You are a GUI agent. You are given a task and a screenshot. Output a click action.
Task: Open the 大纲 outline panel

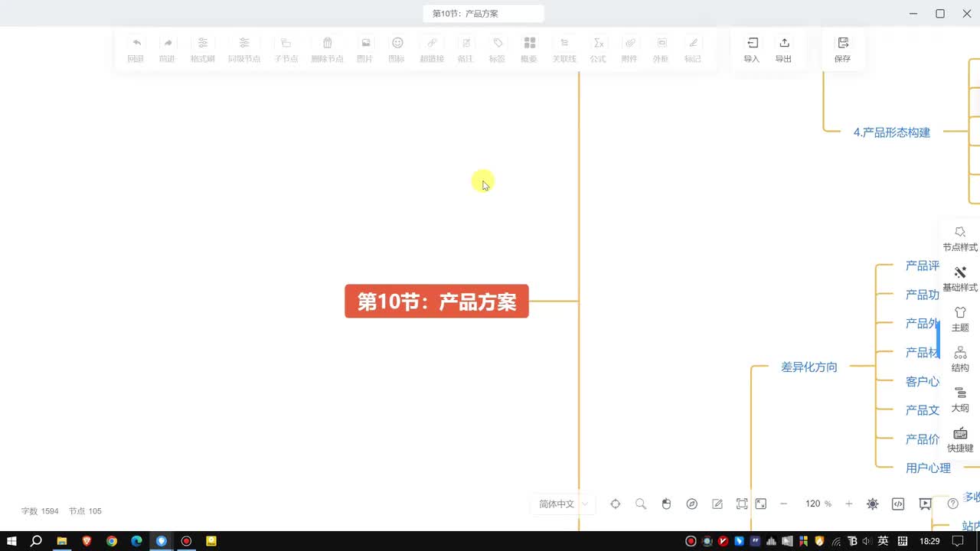(x=960, y=399)
